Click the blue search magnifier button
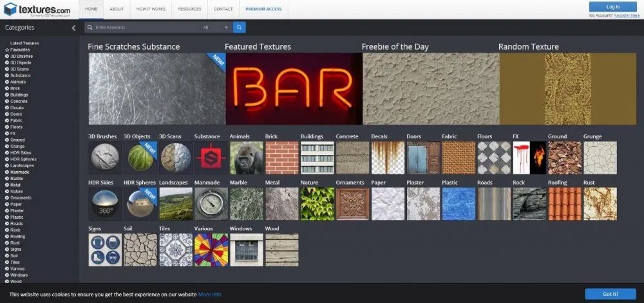644x303 pixels. [240, 28]
